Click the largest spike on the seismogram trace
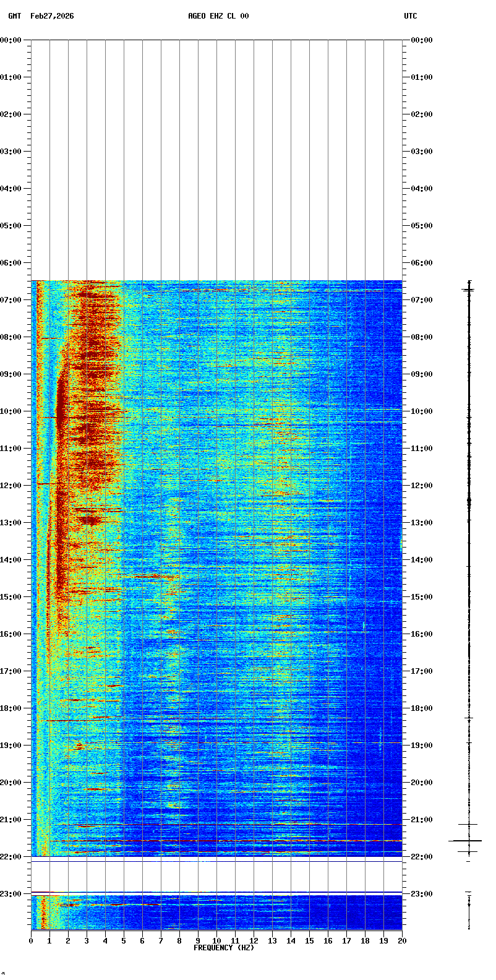This screenshot has width=496, height=980. click(x=465, y=841)
